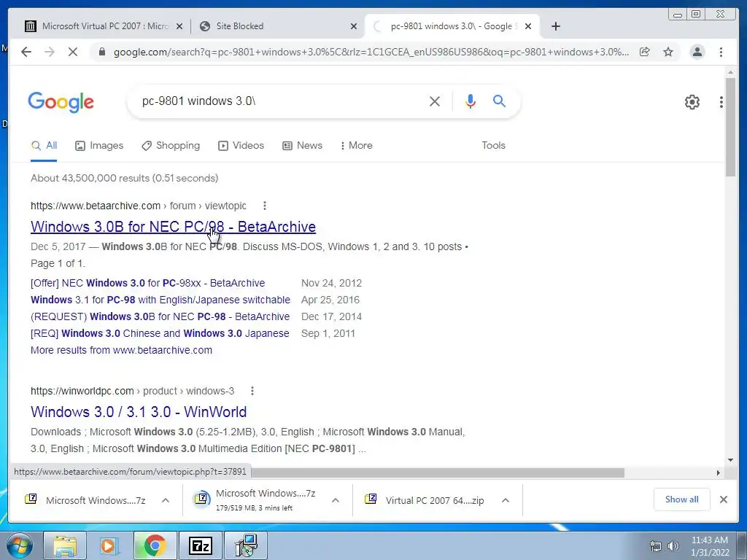747x560 pixels.
Task: Click the scroll right arrow on the horizontal scrollbar
Action: (718, 472)
